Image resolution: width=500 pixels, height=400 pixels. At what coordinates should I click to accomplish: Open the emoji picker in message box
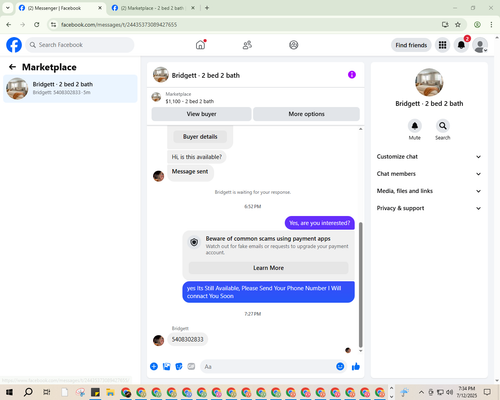pos(340,366)
